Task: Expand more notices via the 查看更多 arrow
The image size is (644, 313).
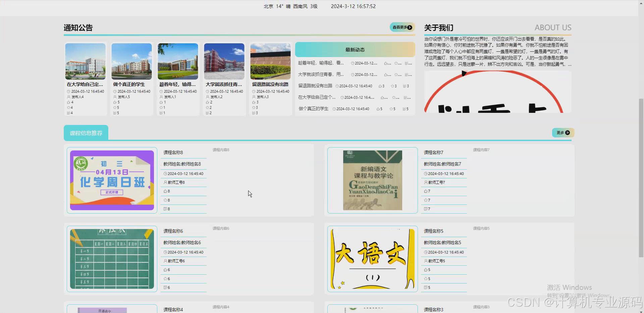Action: (410, 27)
